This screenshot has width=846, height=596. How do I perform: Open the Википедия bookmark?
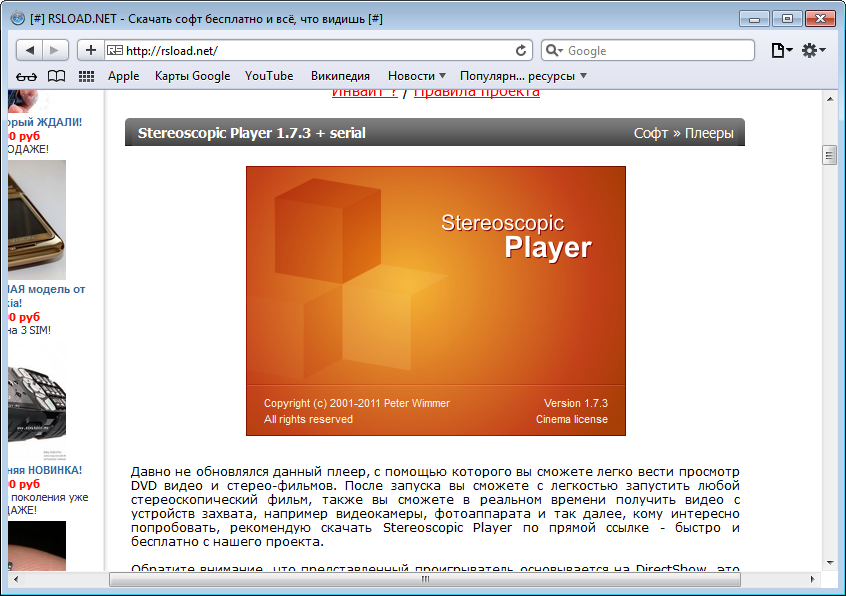click(x=340, y=76)
